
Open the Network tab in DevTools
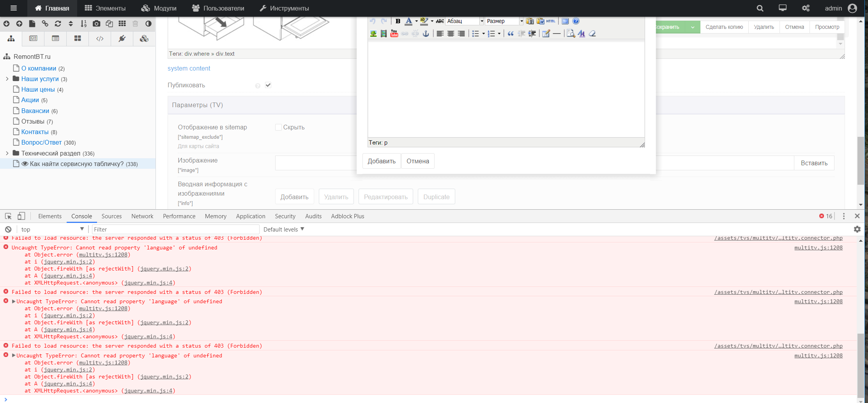point(142,216)
